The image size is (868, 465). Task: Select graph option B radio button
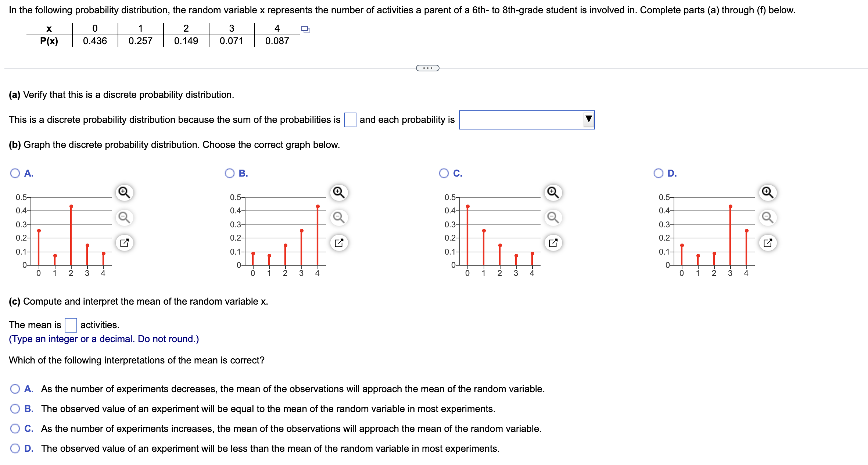(229, 173)
